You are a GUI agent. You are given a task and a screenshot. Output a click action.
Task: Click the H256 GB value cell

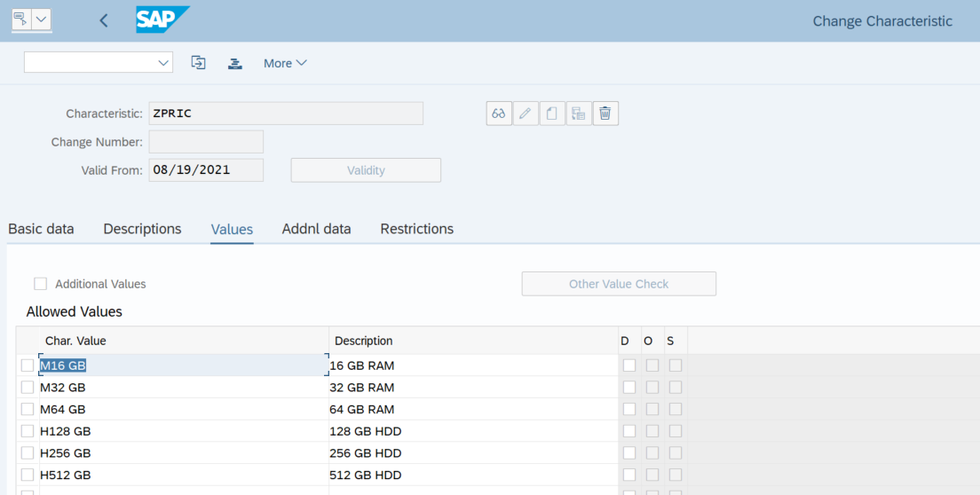click(x=184, y=452)
